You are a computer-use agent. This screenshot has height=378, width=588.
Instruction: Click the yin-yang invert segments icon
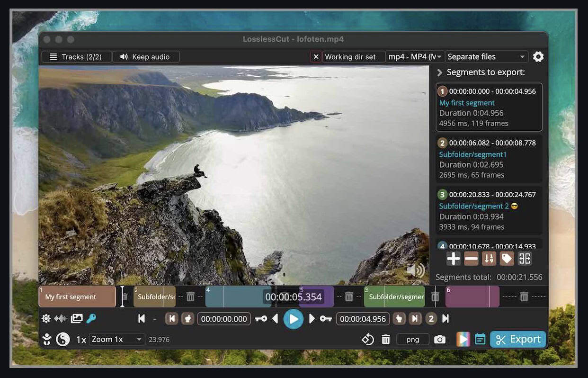coord(63,339)
